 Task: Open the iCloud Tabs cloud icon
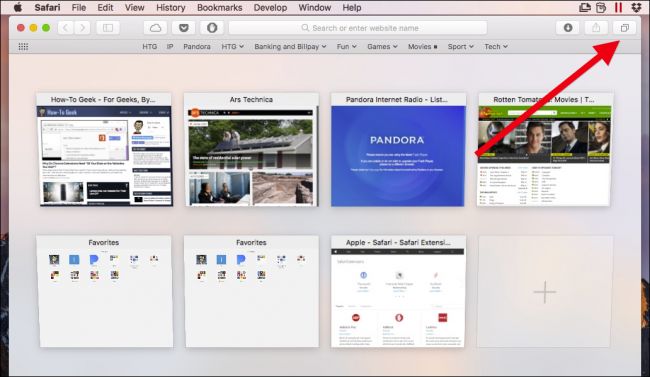click(155, 28)
